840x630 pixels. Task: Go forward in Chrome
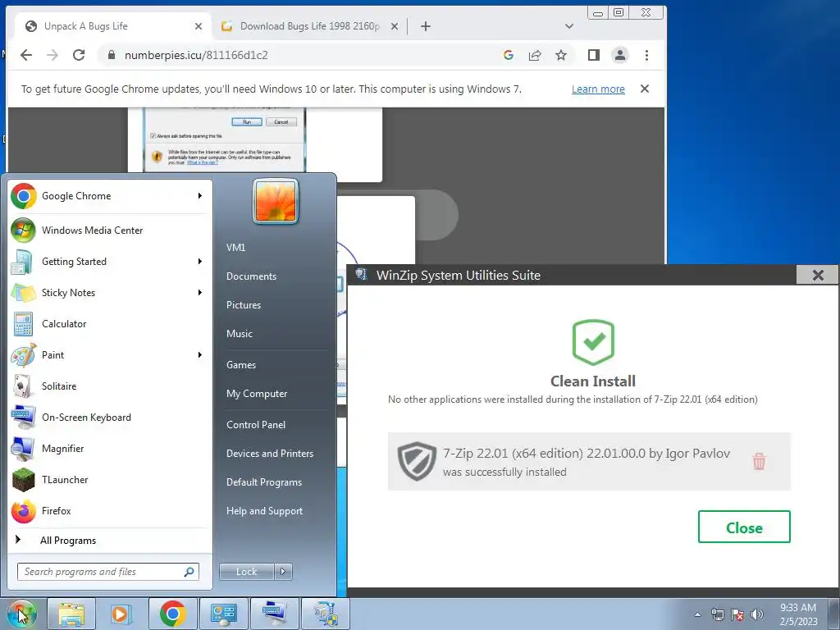click(x=52, y=55)
